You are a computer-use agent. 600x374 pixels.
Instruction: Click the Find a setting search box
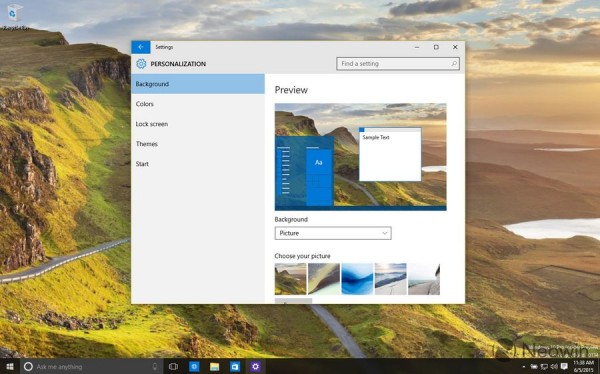pyautogui.click(x=398, y=64)
